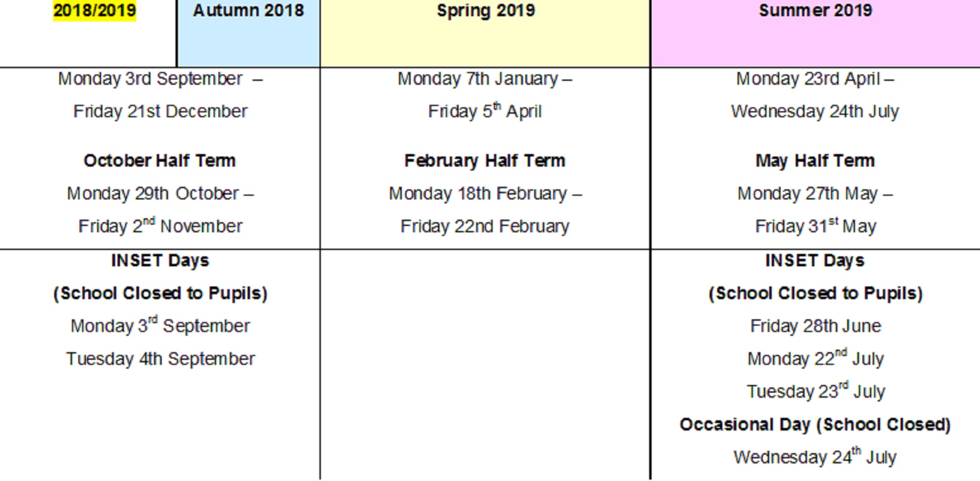Click the Wednesday 24th July term end date
The height and width of the screenshot is (481, 980).
pos(815,112)
